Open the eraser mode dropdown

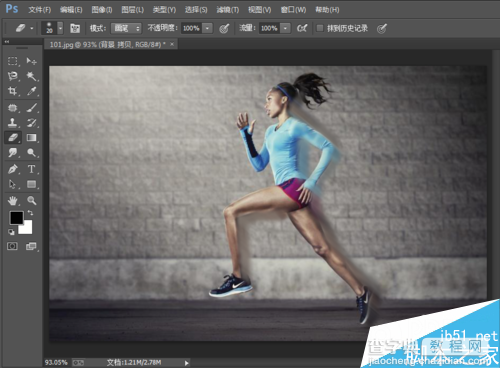pyautogui.click(x=126, y=28)
